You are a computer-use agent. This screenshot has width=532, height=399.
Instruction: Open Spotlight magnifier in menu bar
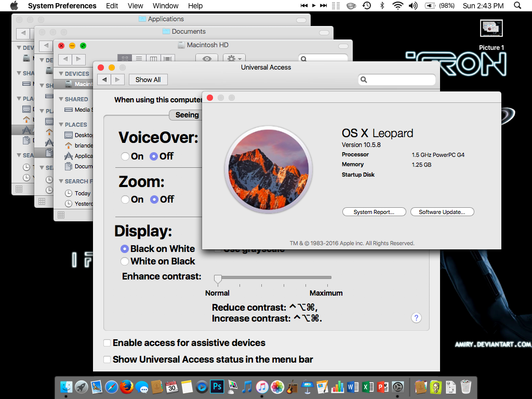(x=517, y=5)
